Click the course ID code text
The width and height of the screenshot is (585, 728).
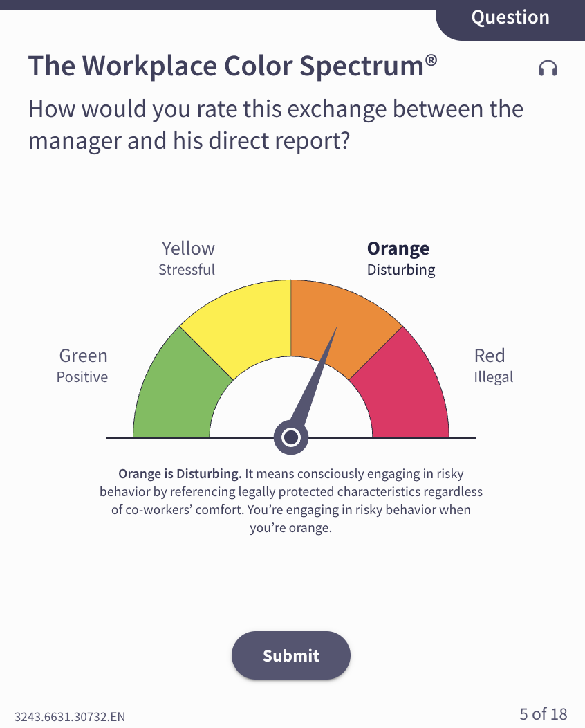pyautogui.click(x=70, y=716)
